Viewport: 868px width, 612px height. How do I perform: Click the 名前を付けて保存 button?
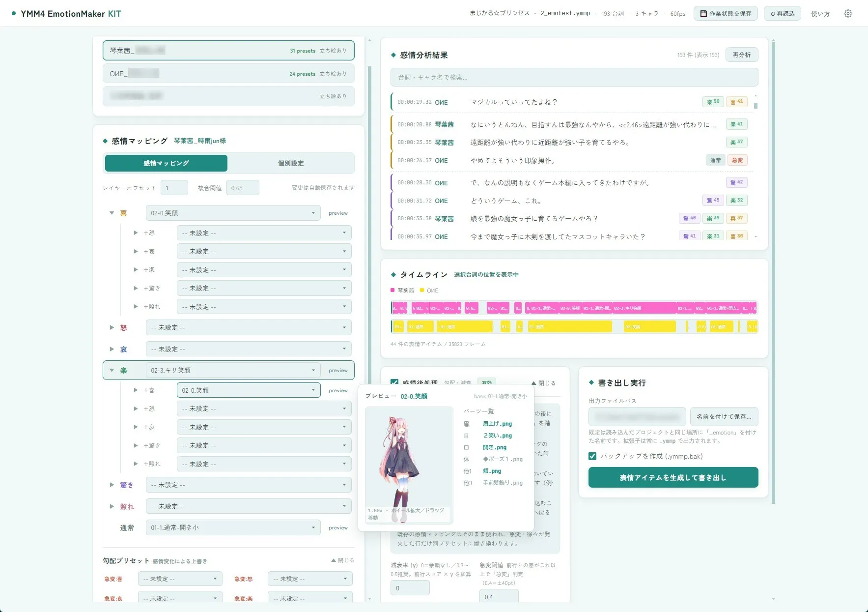724,417
